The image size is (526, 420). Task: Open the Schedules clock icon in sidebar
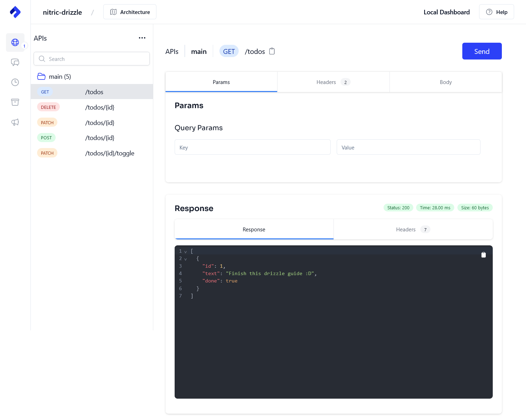[15, 82]
